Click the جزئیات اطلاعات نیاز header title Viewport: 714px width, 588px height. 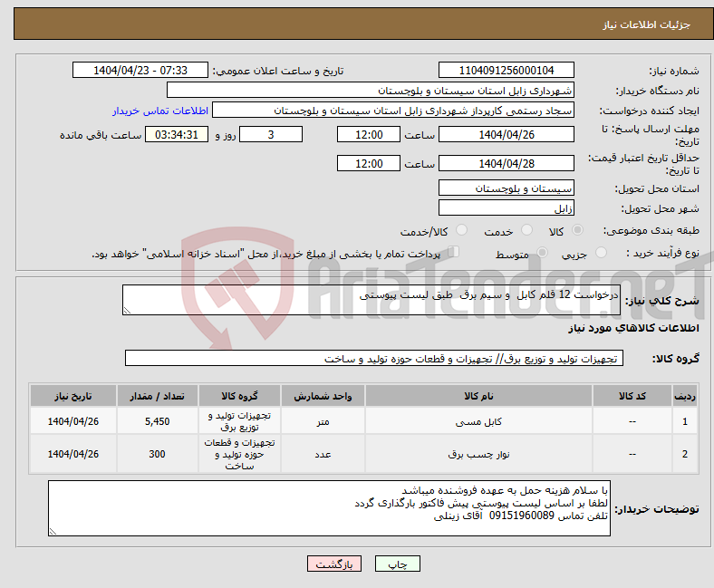pyautogui.click(x=647, y=24)
